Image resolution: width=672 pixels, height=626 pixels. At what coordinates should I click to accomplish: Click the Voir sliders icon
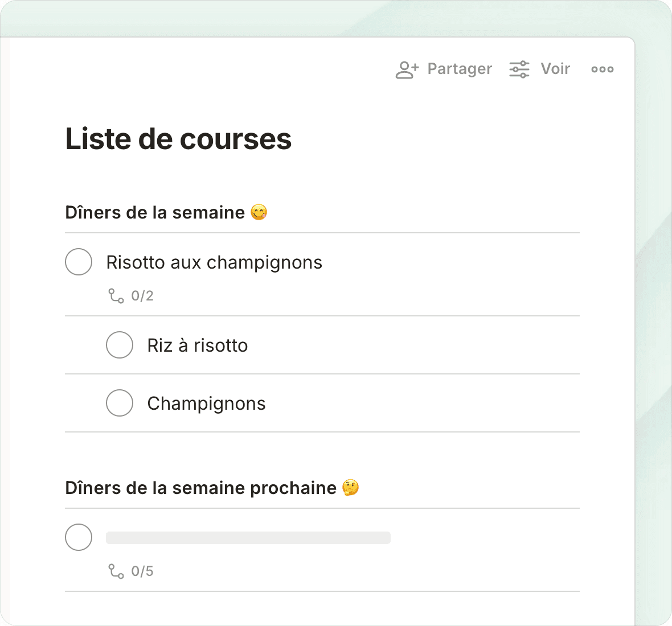coord(519,69)
